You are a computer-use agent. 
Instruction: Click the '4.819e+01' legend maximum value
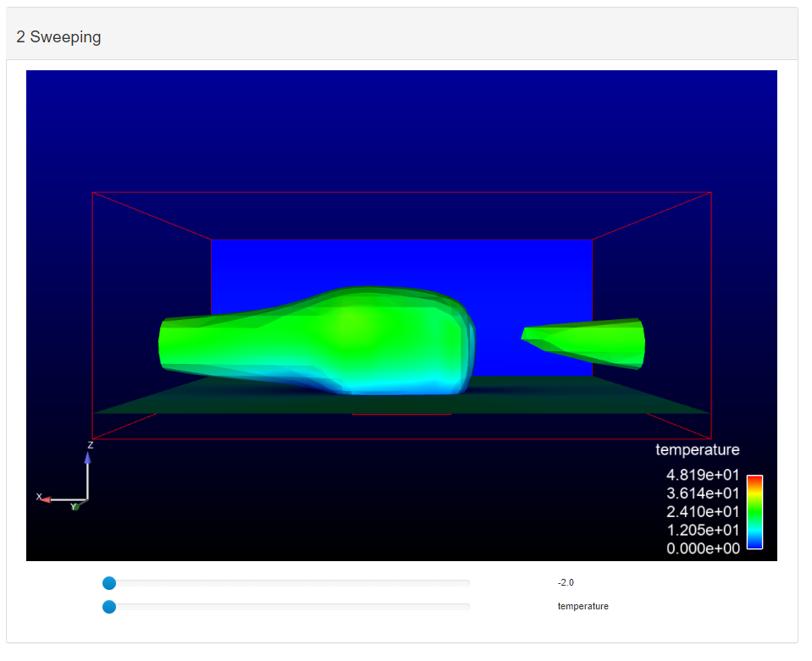click(x=703, y=475)
